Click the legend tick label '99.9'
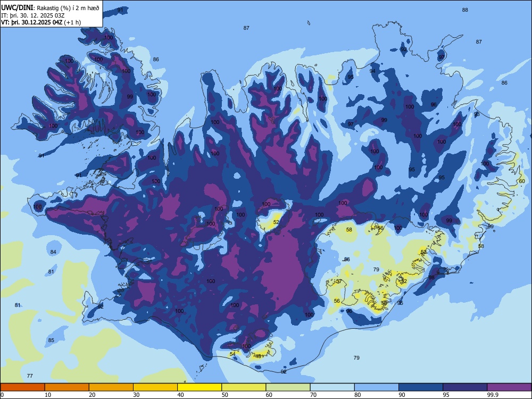This screenshot has height=399, width=532. coord(493,395)
